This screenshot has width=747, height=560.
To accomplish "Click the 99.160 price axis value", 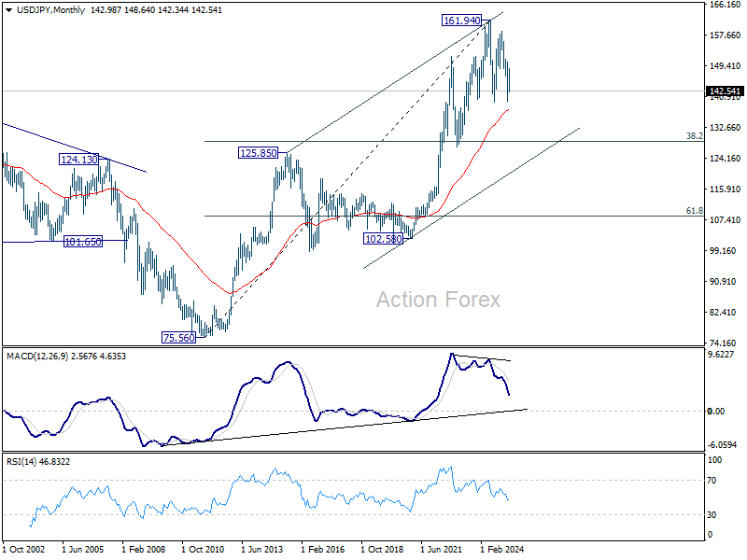I will [x=725, y=251].
